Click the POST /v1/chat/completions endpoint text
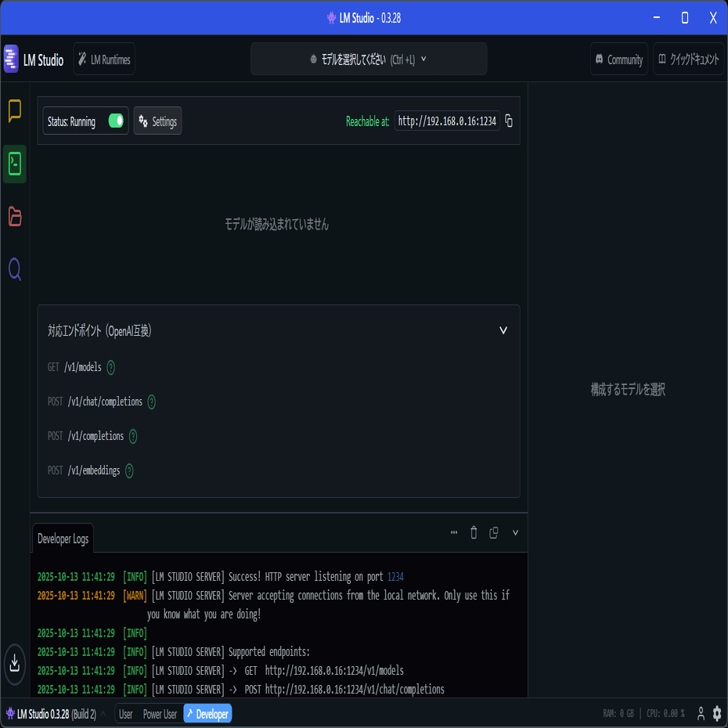This screenshot has height=728, width=728. (x=95, y=402)
